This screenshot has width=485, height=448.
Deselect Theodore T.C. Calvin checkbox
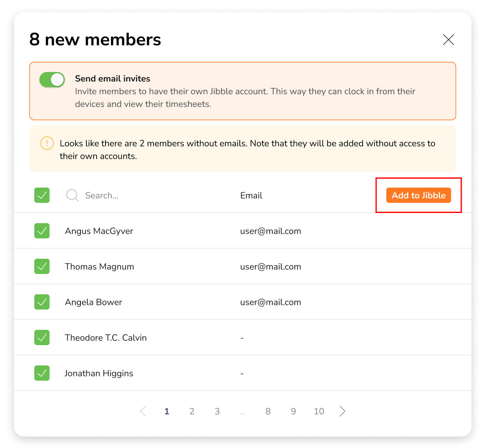click(42, 337)
